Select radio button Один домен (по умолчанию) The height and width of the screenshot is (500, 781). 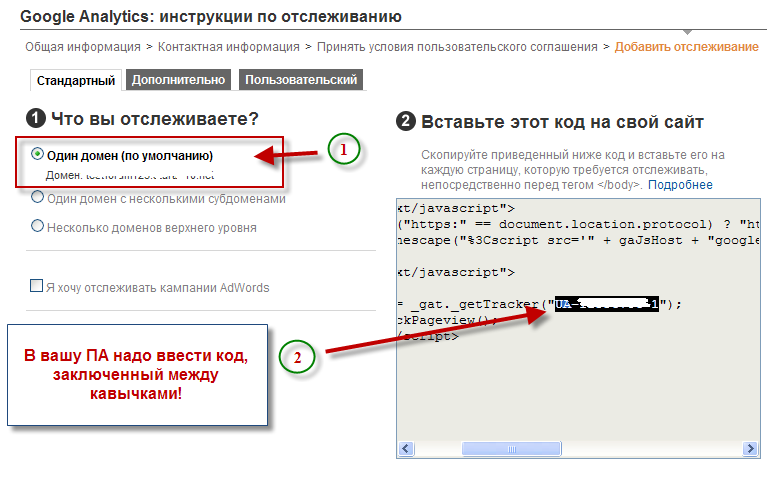coord(37,154)
